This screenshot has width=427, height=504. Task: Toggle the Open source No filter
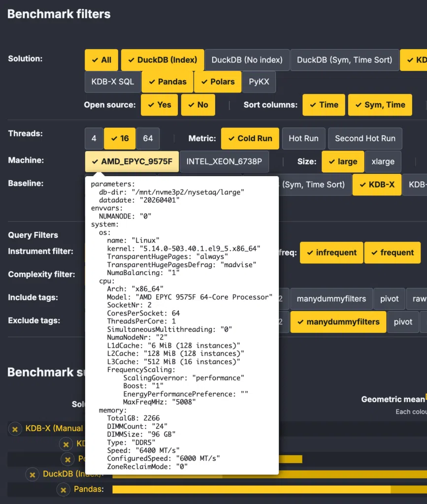pos(198,105)
